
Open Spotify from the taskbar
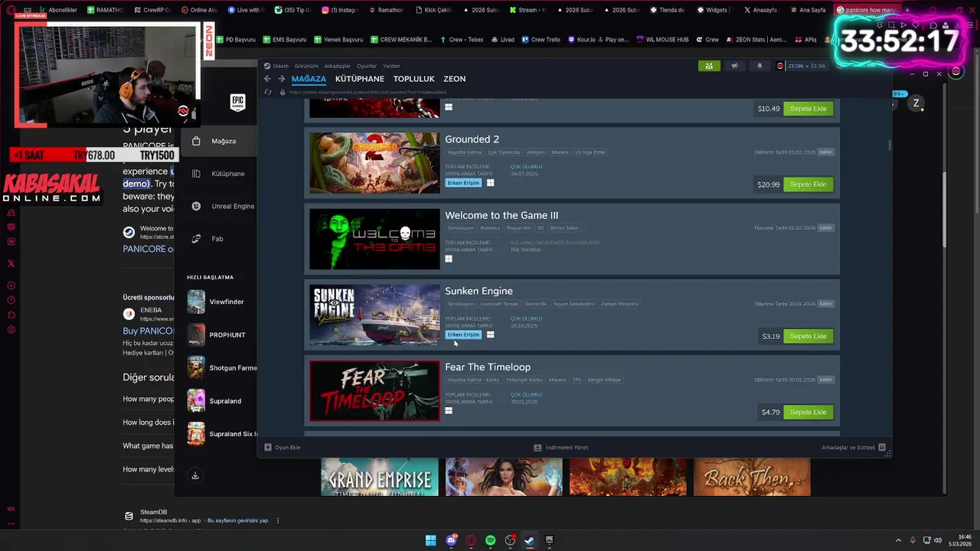coord(490,540)
